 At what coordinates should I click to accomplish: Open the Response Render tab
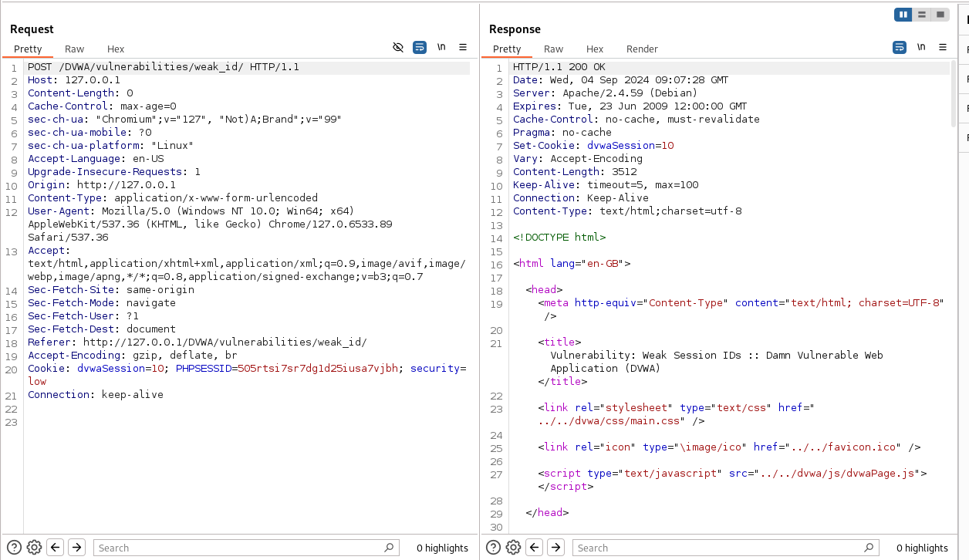point(642,49)
